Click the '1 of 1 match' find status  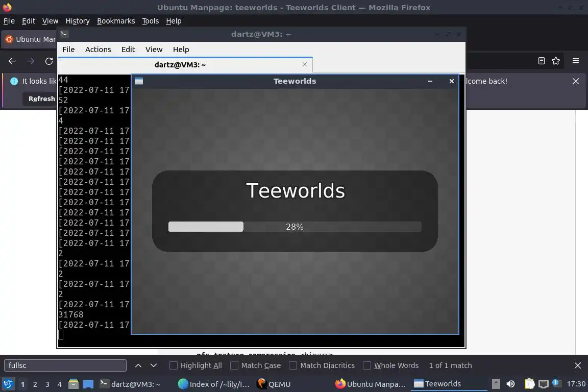(450, 365)
